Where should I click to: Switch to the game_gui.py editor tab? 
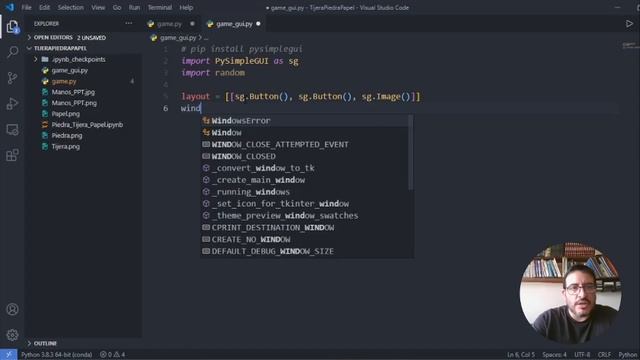(234, 24)
